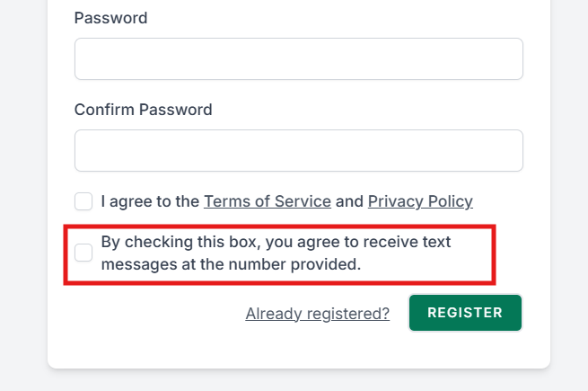Go to login via Already registered?

pos(317,314)
